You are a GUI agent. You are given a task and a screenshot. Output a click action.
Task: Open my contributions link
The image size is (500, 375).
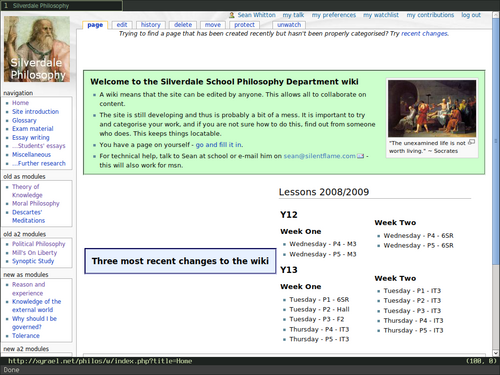[430, 15]
